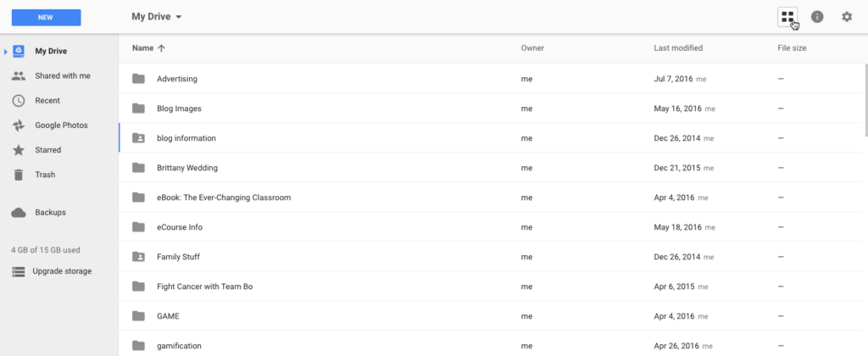Click the Blog Images folder icon

pos(138,108)
